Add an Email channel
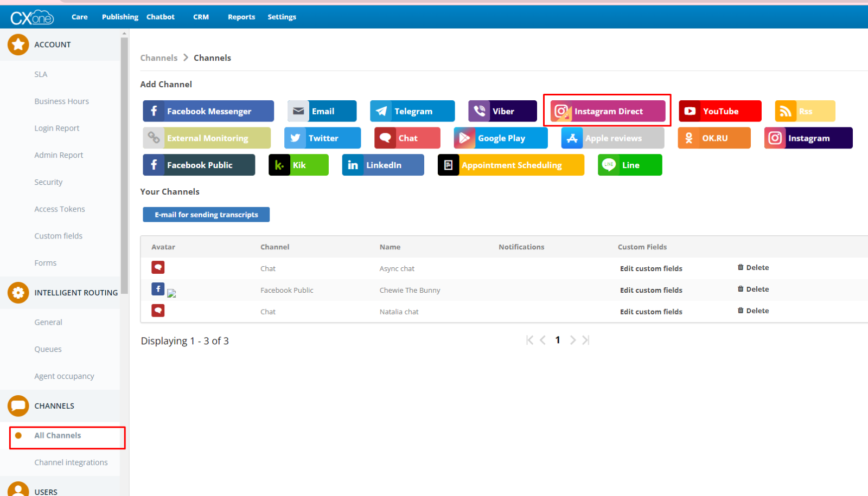 [322, 111]
